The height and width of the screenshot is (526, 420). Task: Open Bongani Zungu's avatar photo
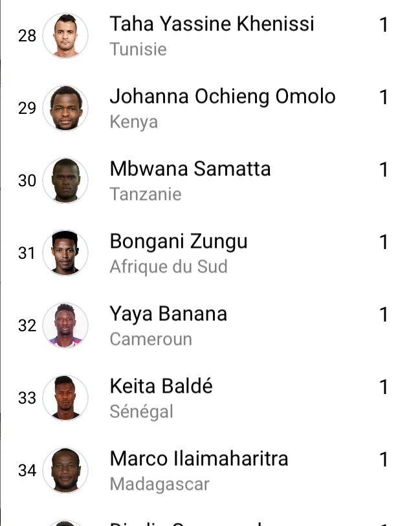(65, 253)
